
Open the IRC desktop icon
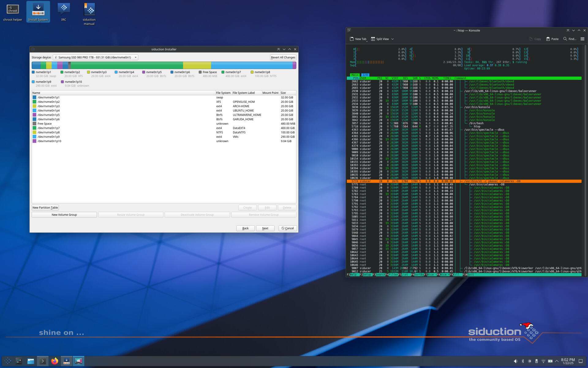point(63,12)
